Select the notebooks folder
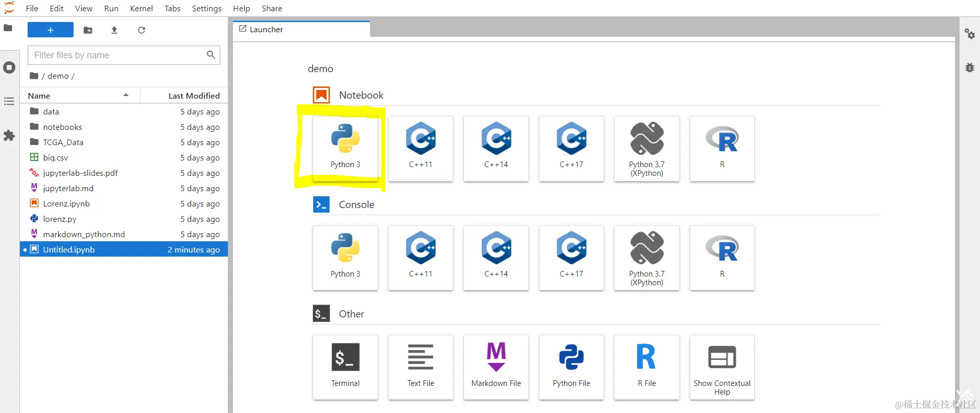The height and width of the screenshot is (413, 980). [124, 127]
